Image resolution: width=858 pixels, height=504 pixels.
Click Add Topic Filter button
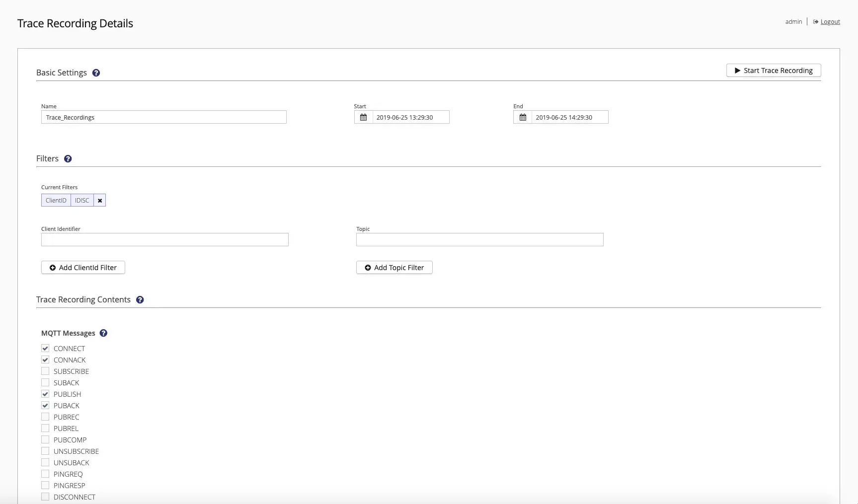click(x=394, y=268)
